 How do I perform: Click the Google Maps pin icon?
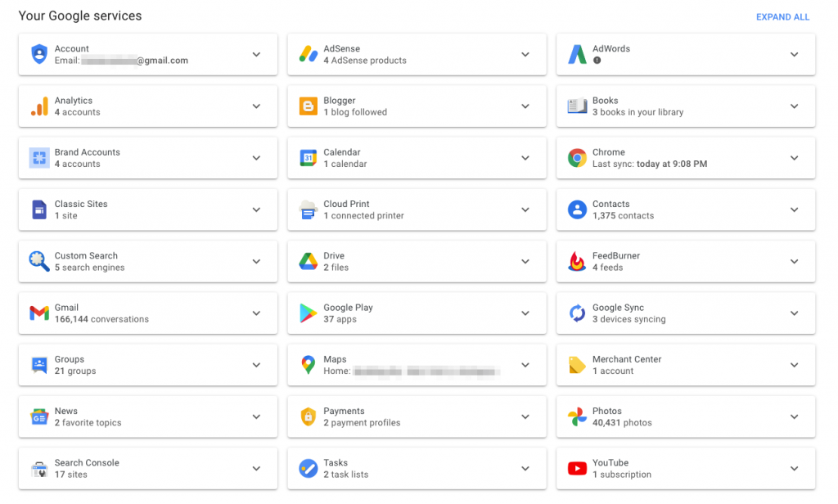[x=307, y=365]
